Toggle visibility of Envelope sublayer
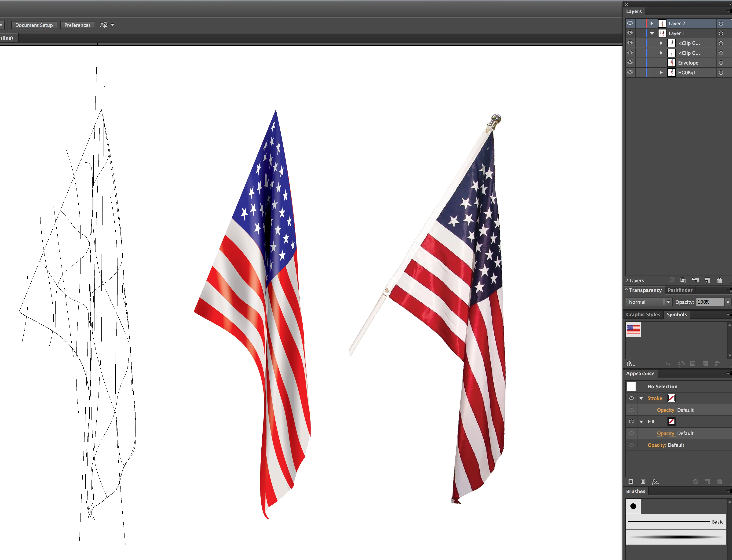Viewport: 732px width, 560px height. pos(630,63)
